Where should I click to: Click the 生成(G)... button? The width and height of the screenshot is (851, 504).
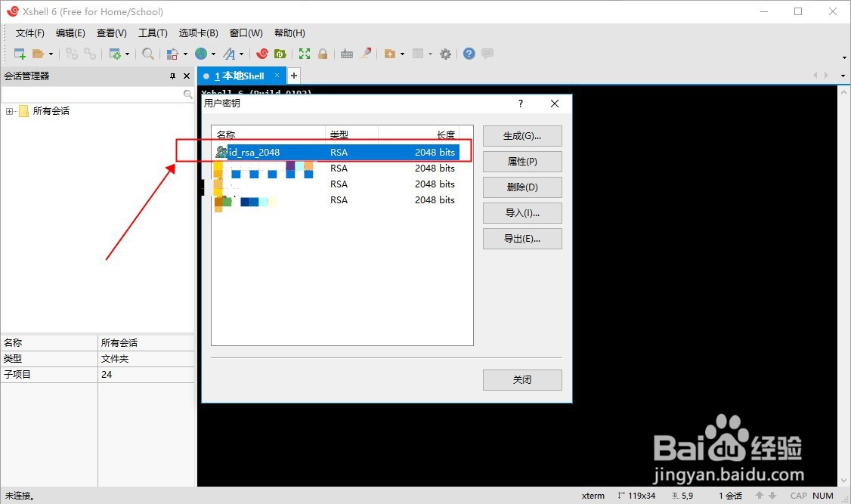pyautogui.click(x=522, y=136)
